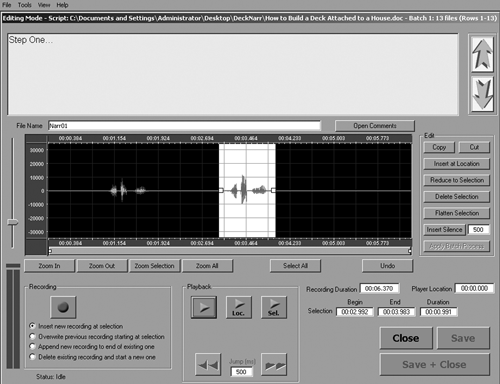This screenshot has width=500, height=384.
Task: Click the highlighted white selection region in the waveform
Action: (247, 190)
